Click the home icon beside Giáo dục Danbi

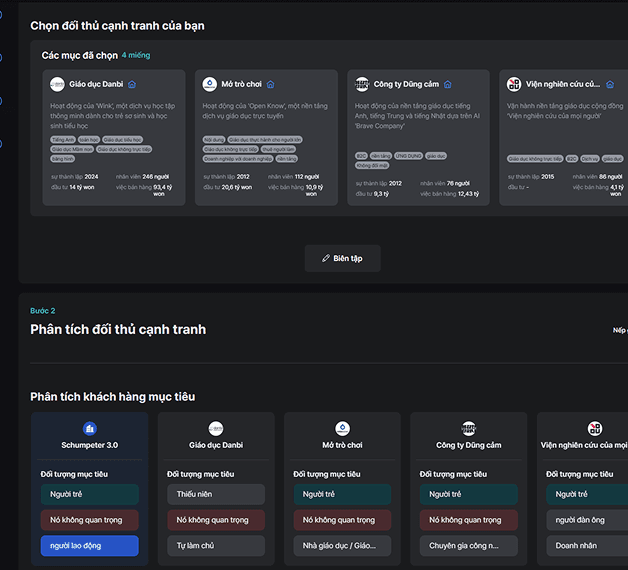(132, 84)
